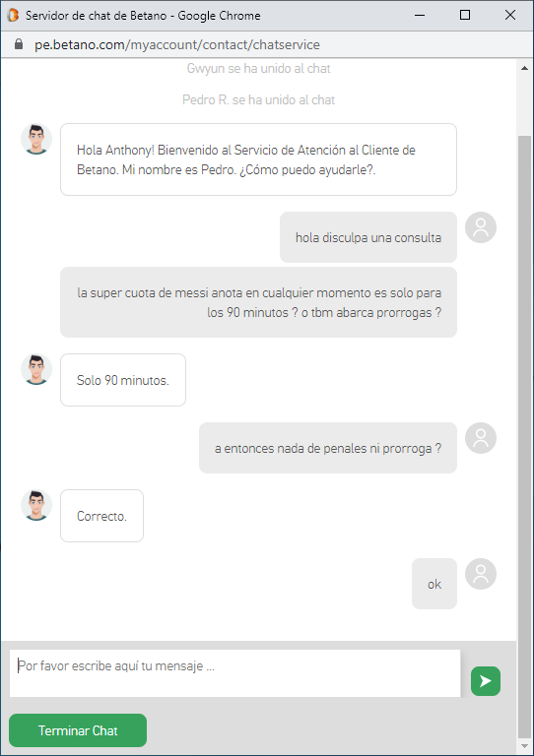The height and width of the screenshot is (756, 534).
Task: Click user avatar beside penales question
Action: pos(481,438)
